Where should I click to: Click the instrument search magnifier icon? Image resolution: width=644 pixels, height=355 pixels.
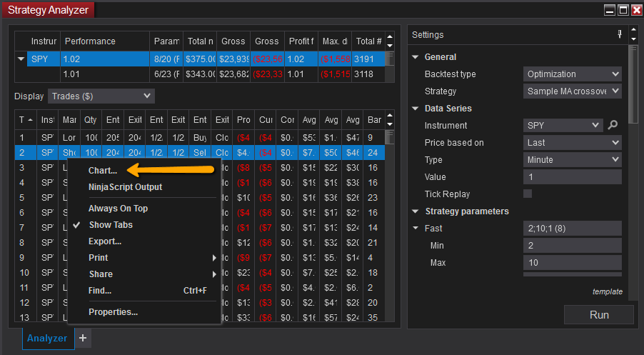click(x=613, y=126)
